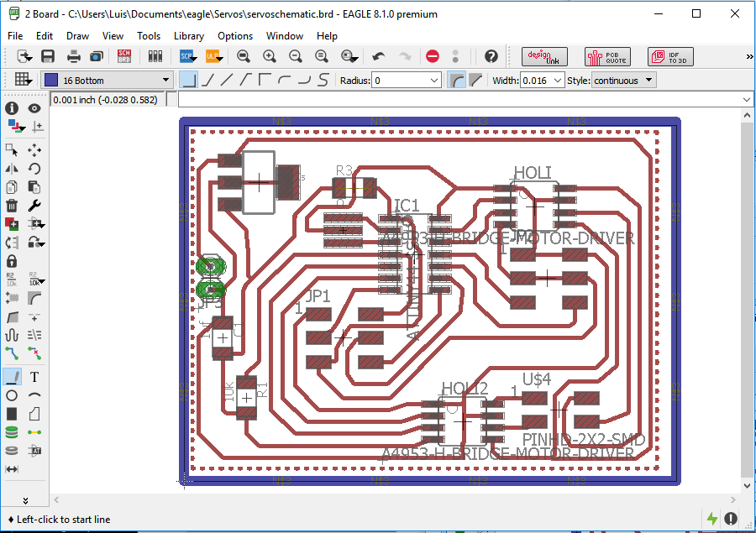
Task: Open the Tools menu
Action: click(x=149, y=36)
